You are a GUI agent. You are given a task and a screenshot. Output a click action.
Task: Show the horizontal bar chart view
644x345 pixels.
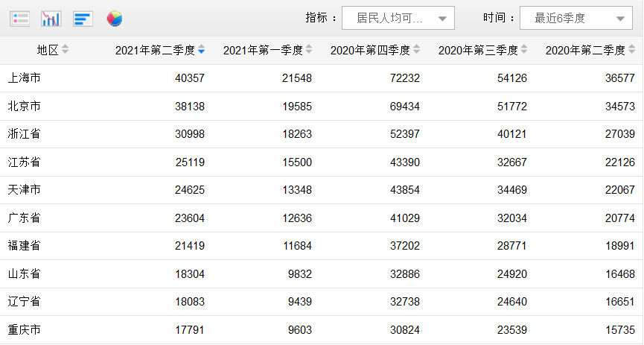pyautogui.click(x=83, y=19)
